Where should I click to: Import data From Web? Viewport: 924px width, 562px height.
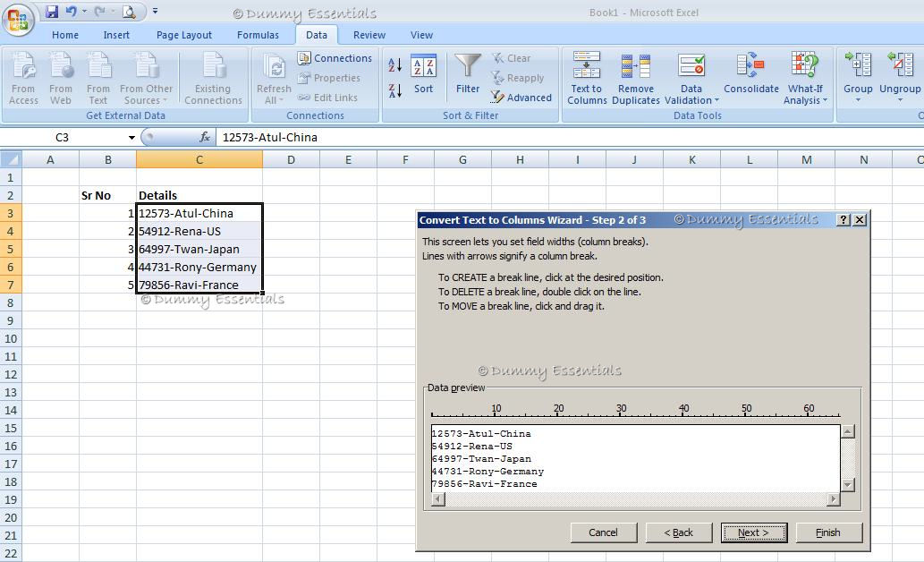(61, 79)
